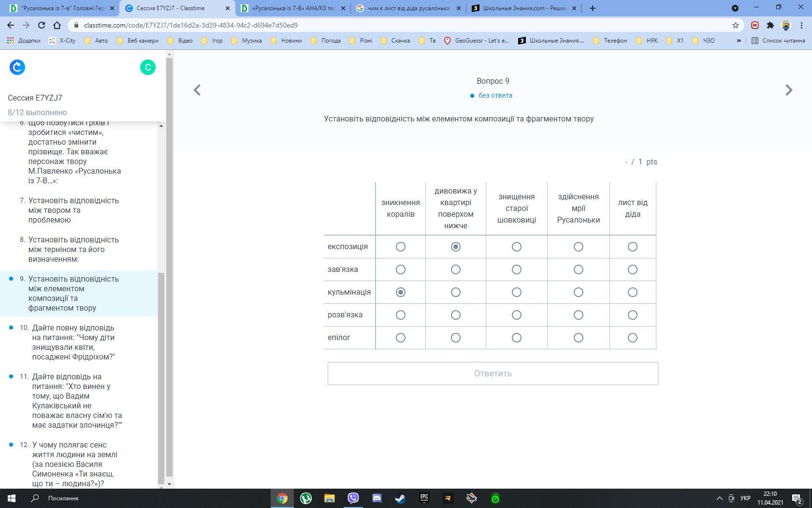
Task: Open the Музика bookmarks folder
Action: (x=247, y=41)
